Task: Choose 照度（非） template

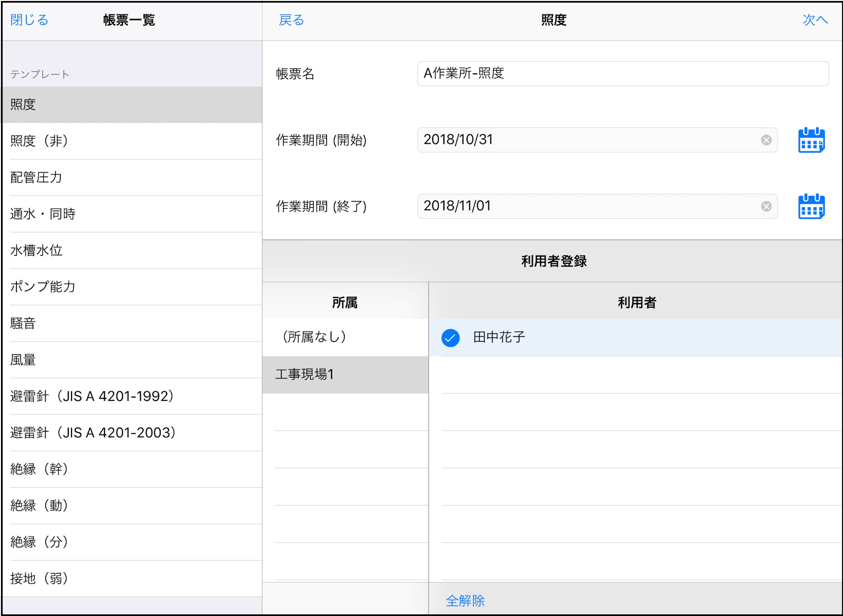Action: coord(132,141)
